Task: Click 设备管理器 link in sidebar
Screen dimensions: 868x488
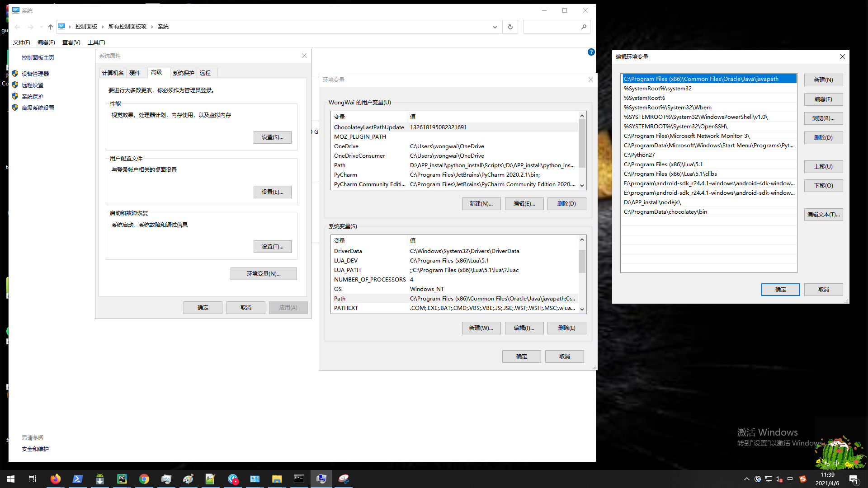Action: point(35,74)
